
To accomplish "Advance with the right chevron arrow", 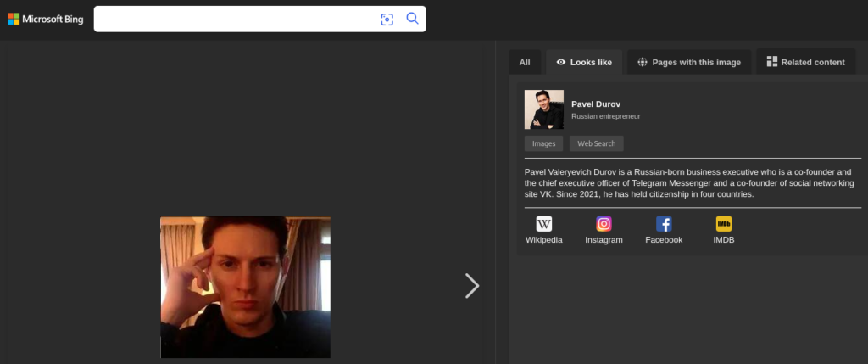I will pos(472,286).
